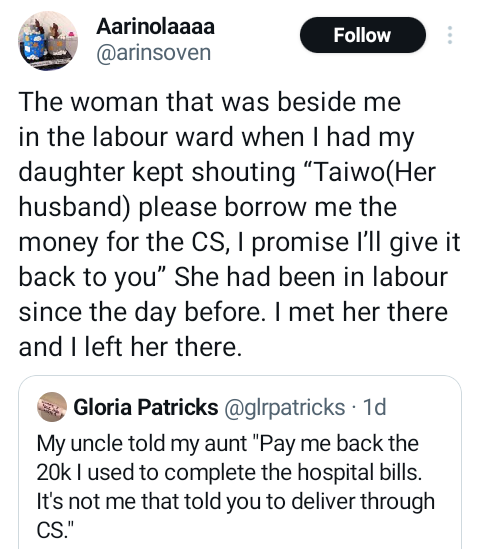
Task: Click the final 'CS."' line of quoted tweet
Action: (x=56, y=530)
